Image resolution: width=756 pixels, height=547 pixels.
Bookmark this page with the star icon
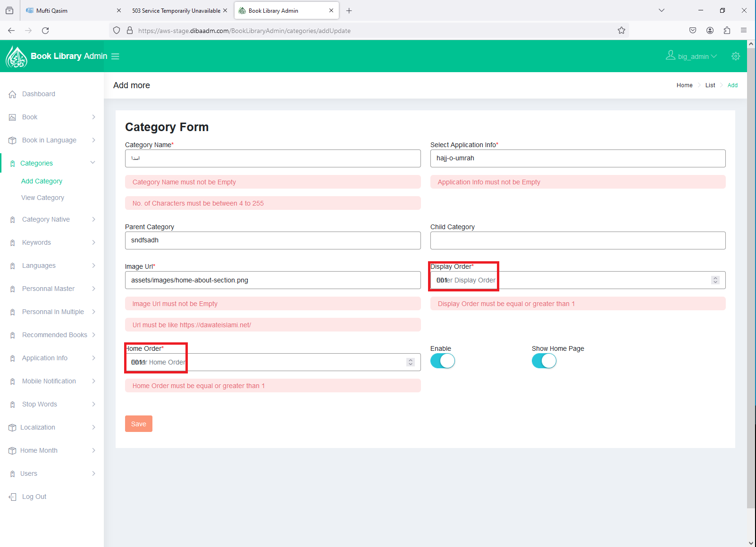[621, 31]
